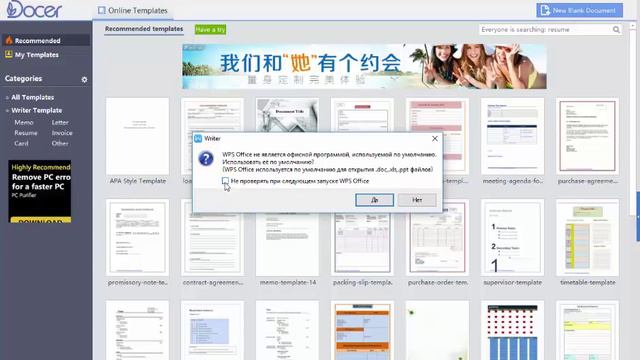Open the promissory-note template thumbnail
The width and height of the screenshot is (640, 360).
pyautogui.click(x=137, y=238)
